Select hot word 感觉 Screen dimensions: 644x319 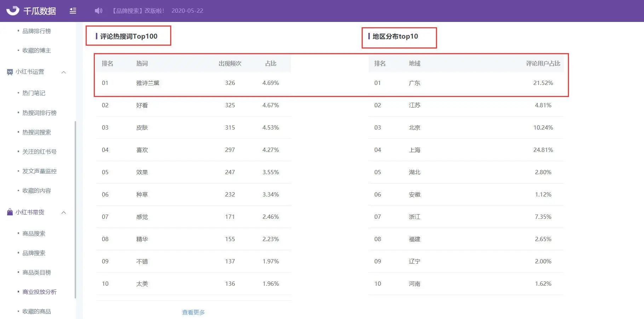click(142, 217)
